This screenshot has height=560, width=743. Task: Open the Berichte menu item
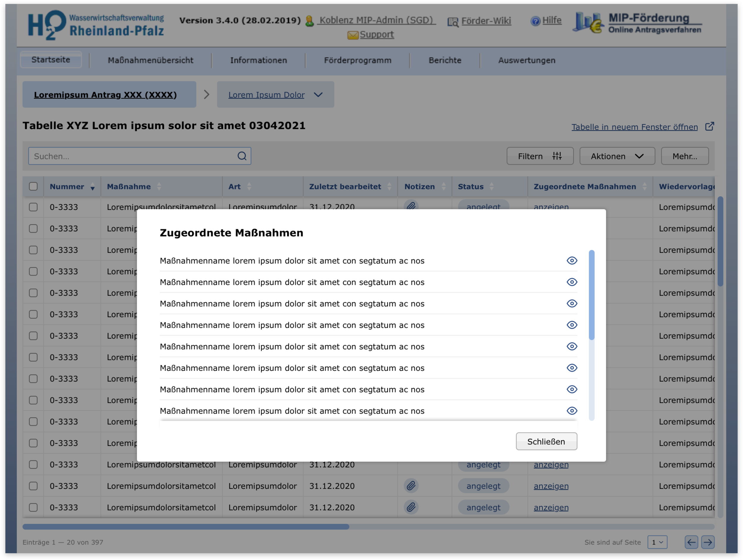[x=445, y=60]
